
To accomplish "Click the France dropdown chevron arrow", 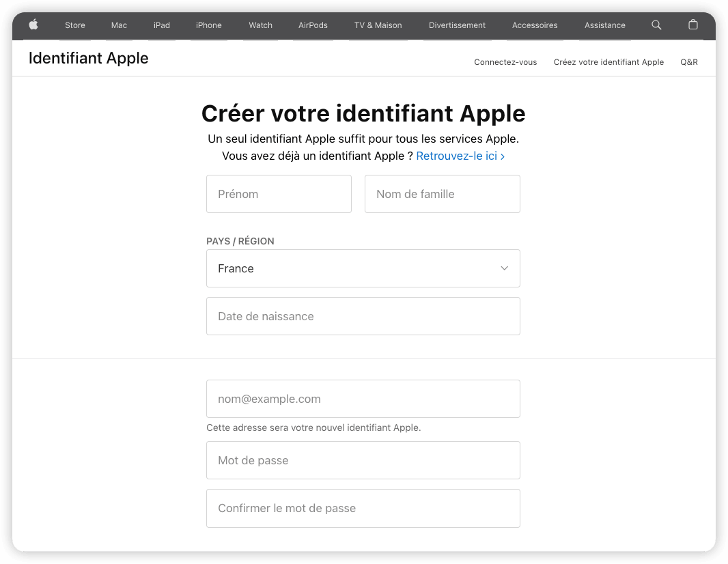I will (504, 268).
